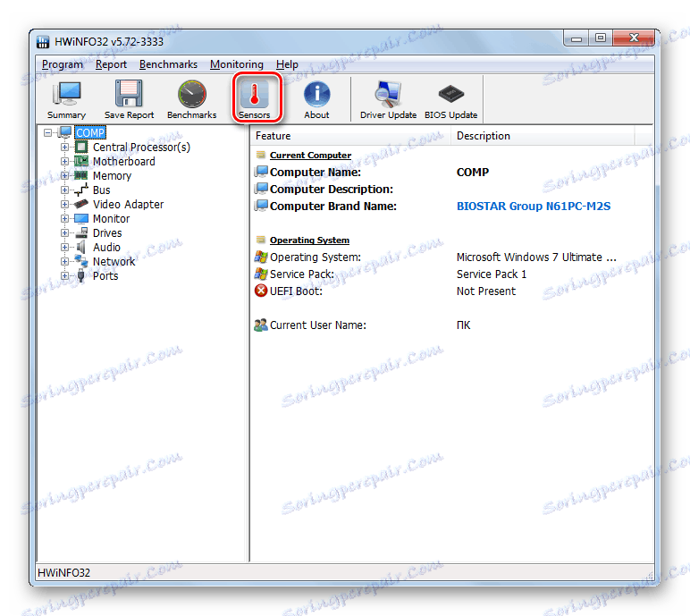The height and width of the screenshot is (616, 690).
Task: Select the COMP tree item label
Action: click(x=90, y=132)
